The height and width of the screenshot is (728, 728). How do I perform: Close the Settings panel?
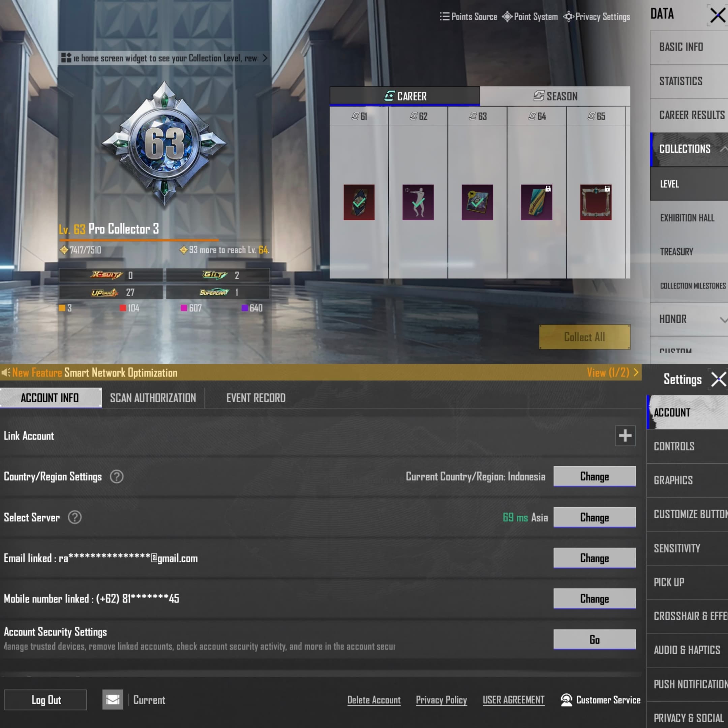click(x=719, y=379)
